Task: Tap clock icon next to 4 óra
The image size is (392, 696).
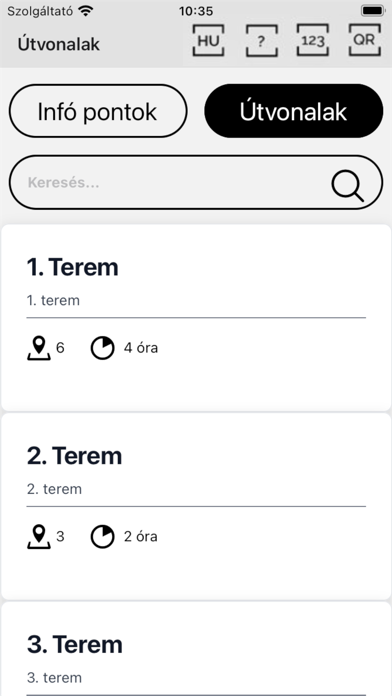Action: point(103,348)
